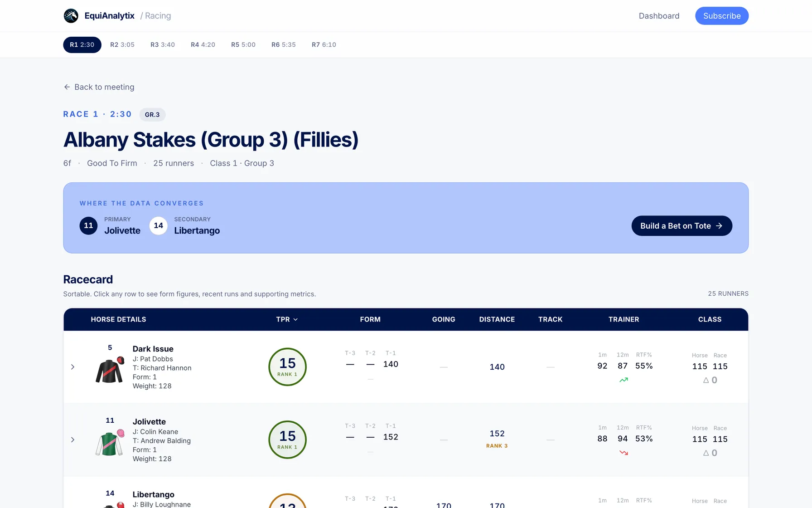Click the Libertango secondary selection name
This screenshot has width=812, height=508.
coord(197,230)
